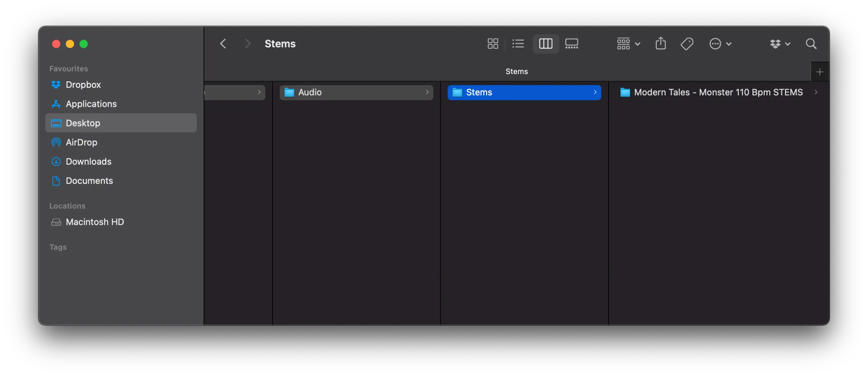Viewport: 868px width, 376px height.
Task: Open the Downloads sidebar item
Action: (89, 162)
